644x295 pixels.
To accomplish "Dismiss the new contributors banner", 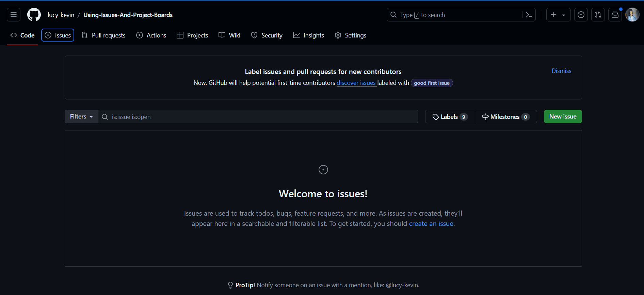I will click(x=561, y=71).
